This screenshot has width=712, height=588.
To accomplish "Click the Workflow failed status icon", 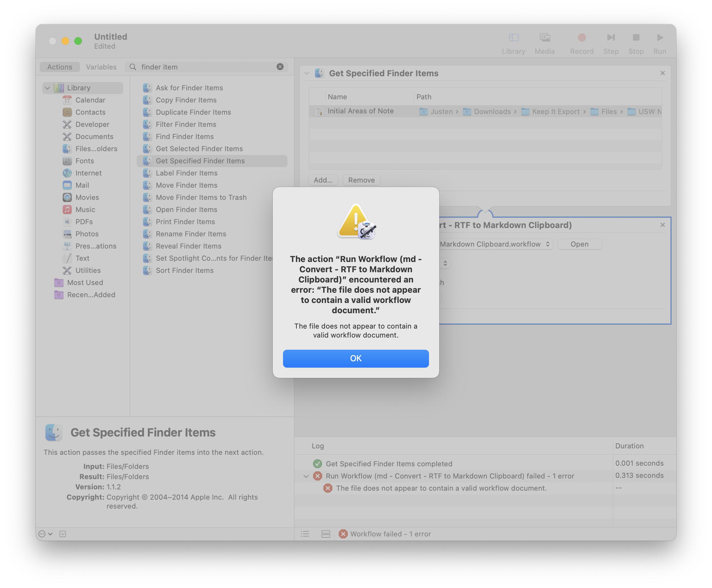I will click(343, 534).
